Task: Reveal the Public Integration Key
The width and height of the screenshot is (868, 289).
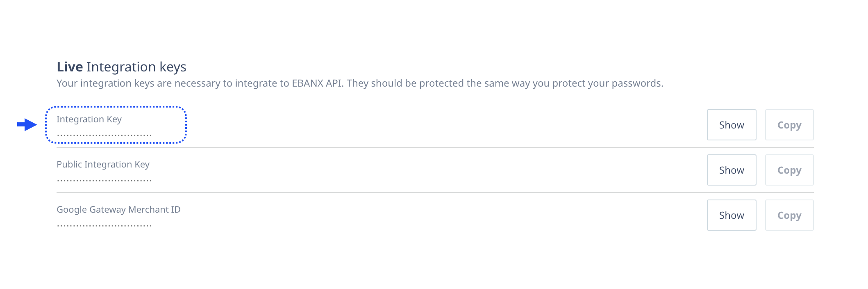Action: (x=731, y=170)
